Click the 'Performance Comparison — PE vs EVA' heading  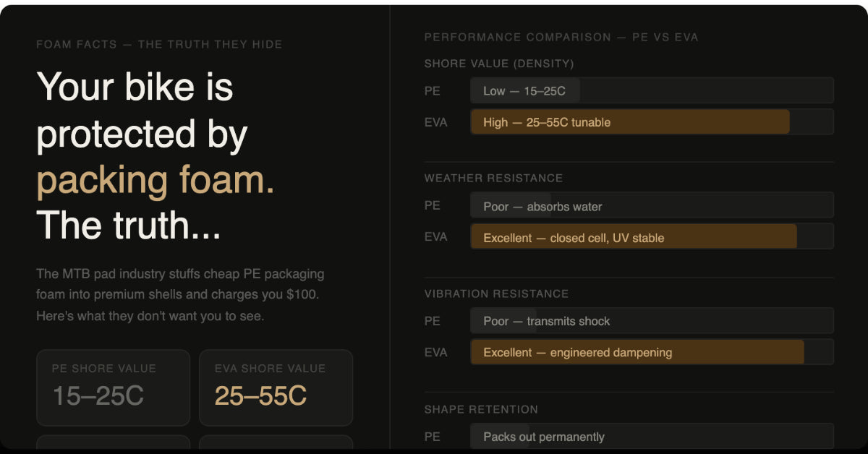click(561, 37)
